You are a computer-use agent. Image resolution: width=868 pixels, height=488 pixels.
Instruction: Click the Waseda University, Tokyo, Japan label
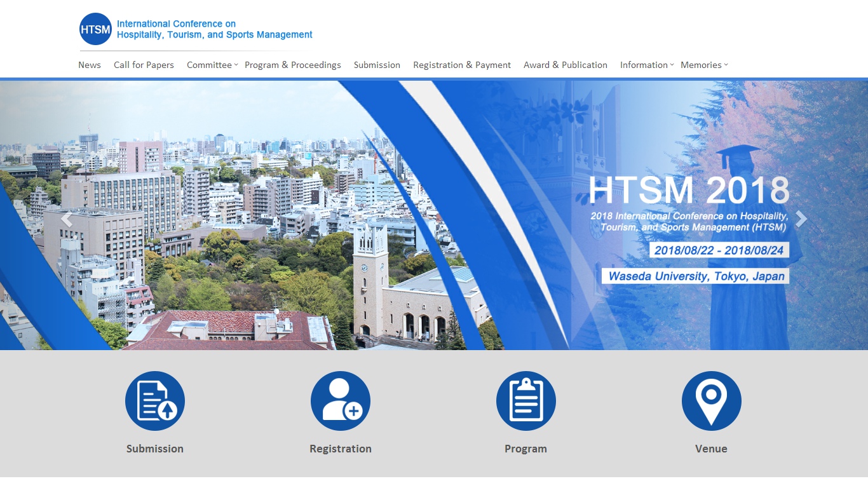tap(696, 276)
